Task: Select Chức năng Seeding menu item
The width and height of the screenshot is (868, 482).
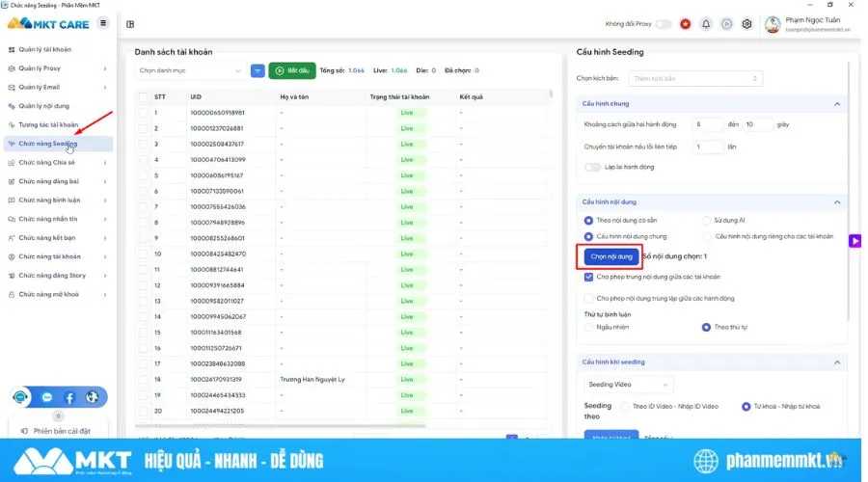Action: pos(59,144)
